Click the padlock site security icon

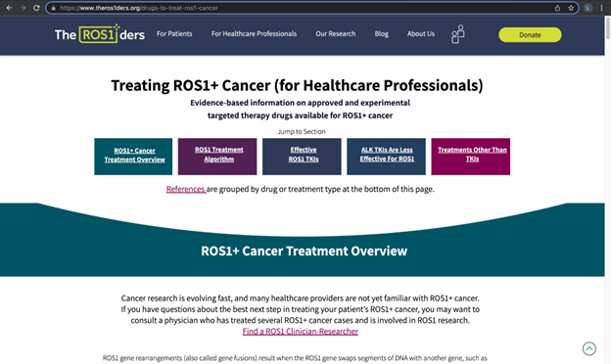pos(54,8)
